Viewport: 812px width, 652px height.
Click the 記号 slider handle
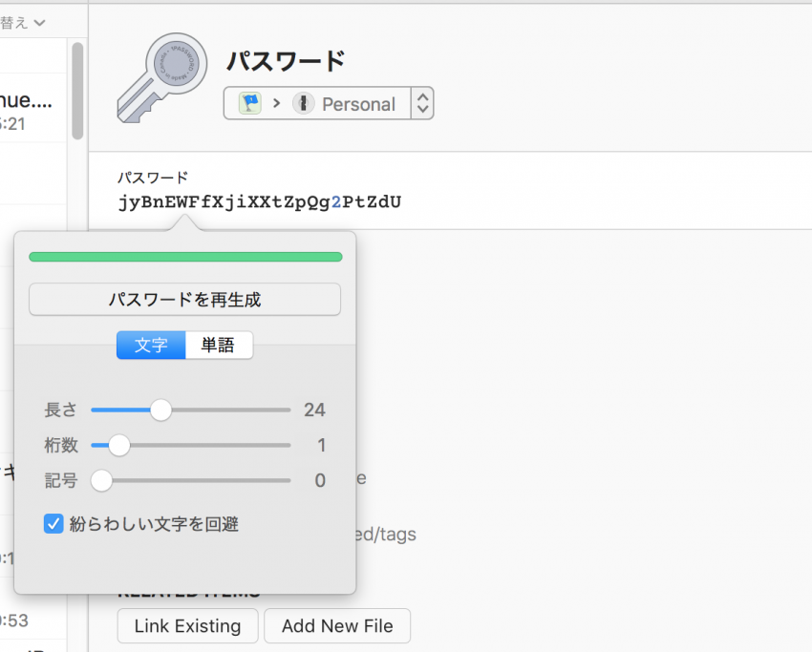click(x=101, y=480)
